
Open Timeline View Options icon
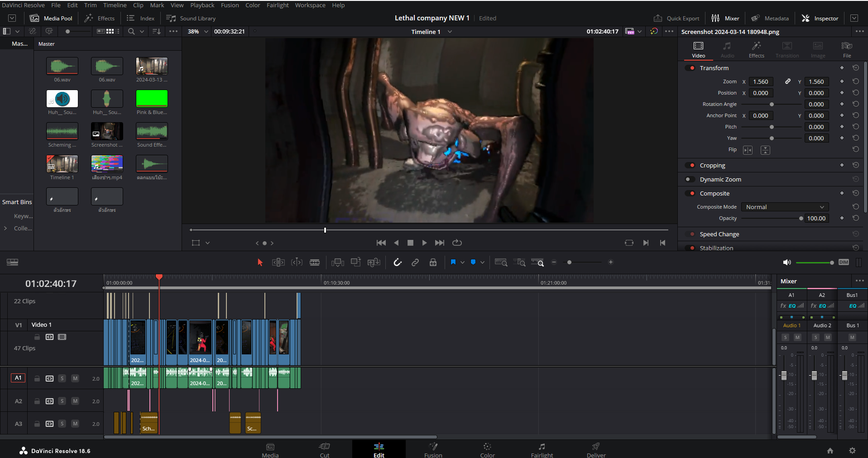click(x=13, y=262)
